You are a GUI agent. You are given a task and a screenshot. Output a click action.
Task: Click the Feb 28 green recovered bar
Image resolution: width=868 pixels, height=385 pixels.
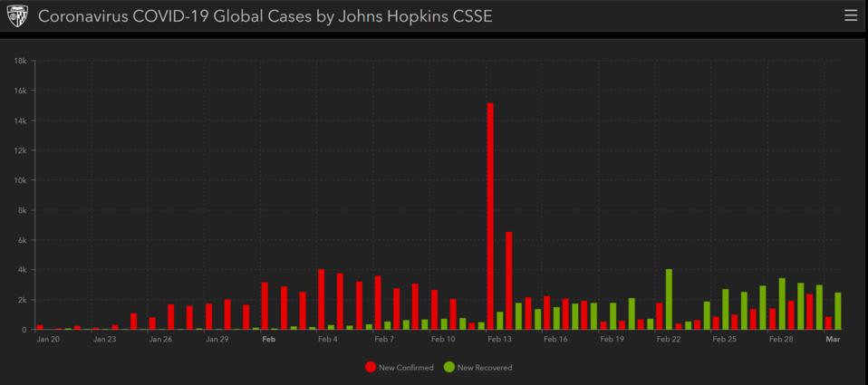pos(782,303)
